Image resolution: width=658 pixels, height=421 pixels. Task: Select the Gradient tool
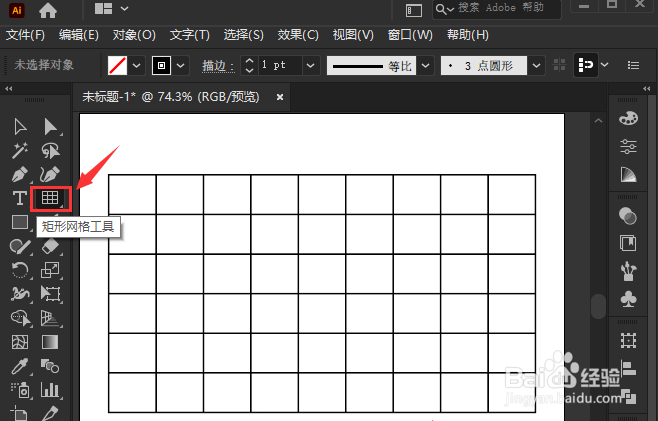(x=50, y=342)
